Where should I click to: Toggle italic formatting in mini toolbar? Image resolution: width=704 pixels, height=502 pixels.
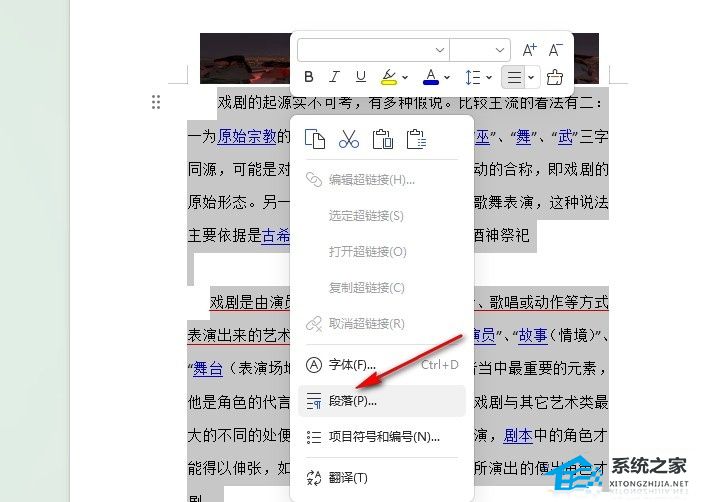click(334, 77)
